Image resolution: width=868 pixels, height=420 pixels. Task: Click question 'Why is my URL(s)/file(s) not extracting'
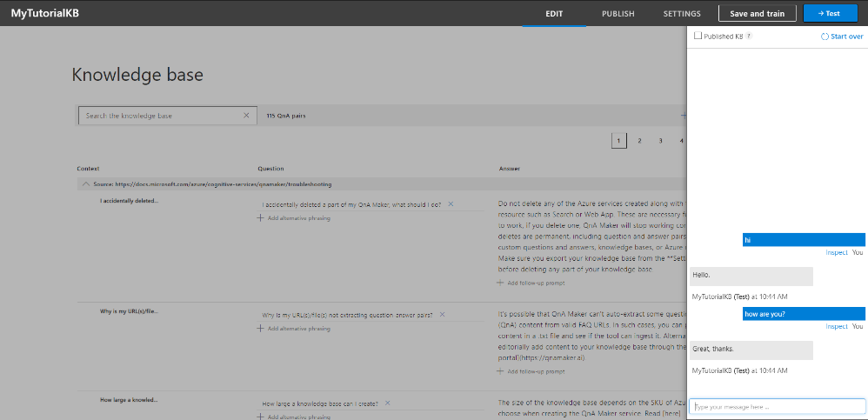347,315
